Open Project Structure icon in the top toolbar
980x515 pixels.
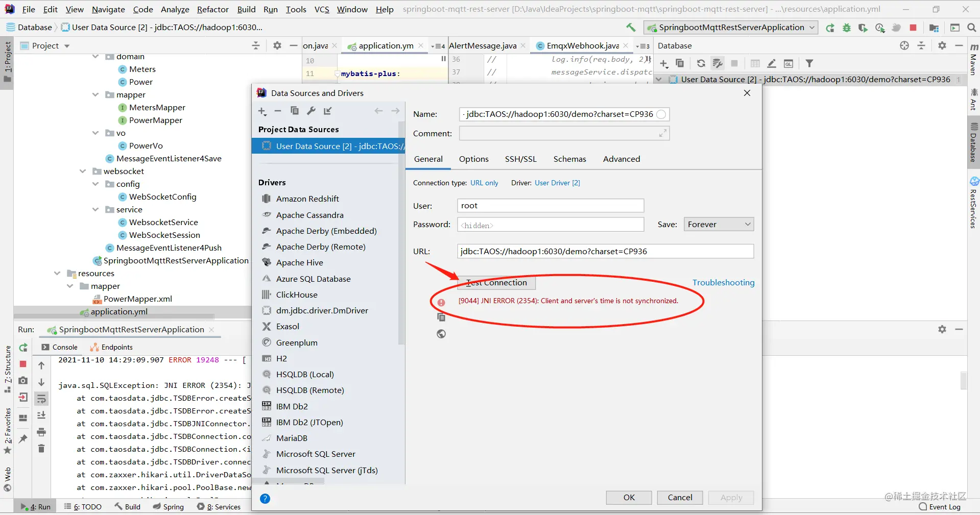[934, 28]
